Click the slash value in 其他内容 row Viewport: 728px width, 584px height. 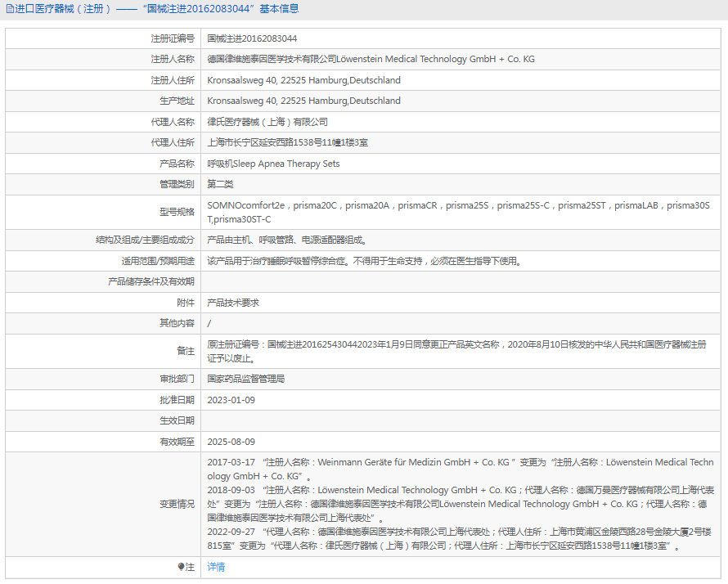pos(209,323)
